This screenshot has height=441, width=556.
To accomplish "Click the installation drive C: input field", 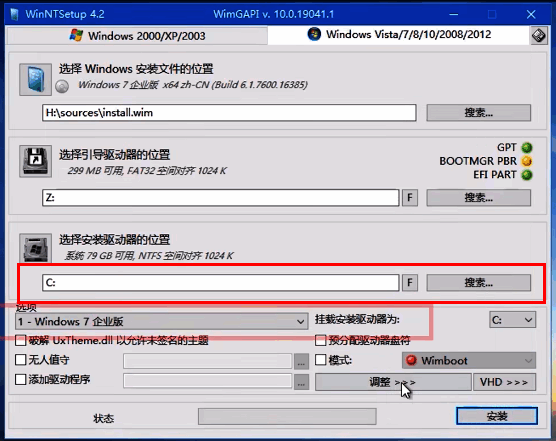I will pyautogui.click(x=221, y=283).
